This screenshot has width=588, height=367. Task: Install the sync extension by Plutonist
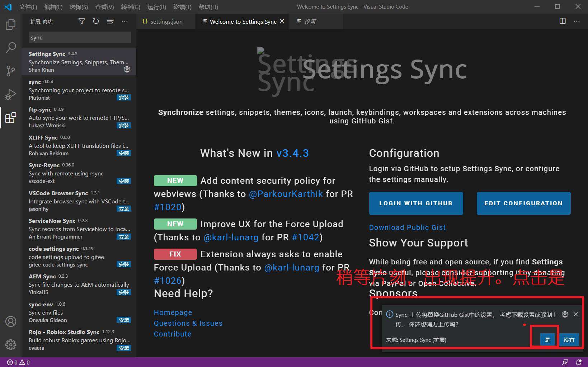[x=124, y=98]
